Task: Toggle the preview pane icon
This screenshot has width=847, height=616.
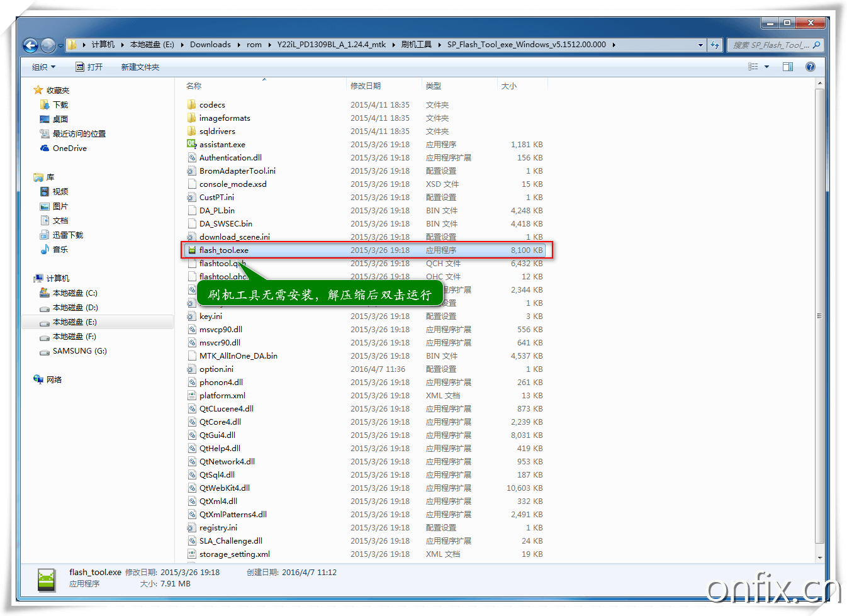Action: pos(787,67)
